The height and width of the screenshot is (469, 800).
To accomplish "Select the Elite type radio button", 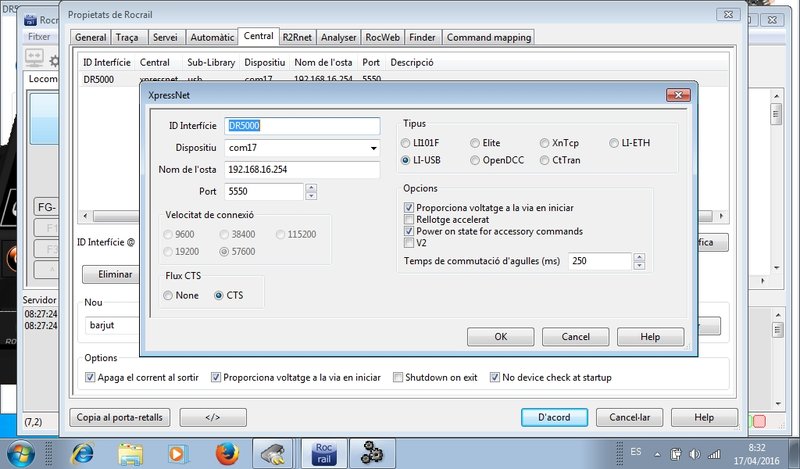I will pyautogui.click(x=475, y=143).
